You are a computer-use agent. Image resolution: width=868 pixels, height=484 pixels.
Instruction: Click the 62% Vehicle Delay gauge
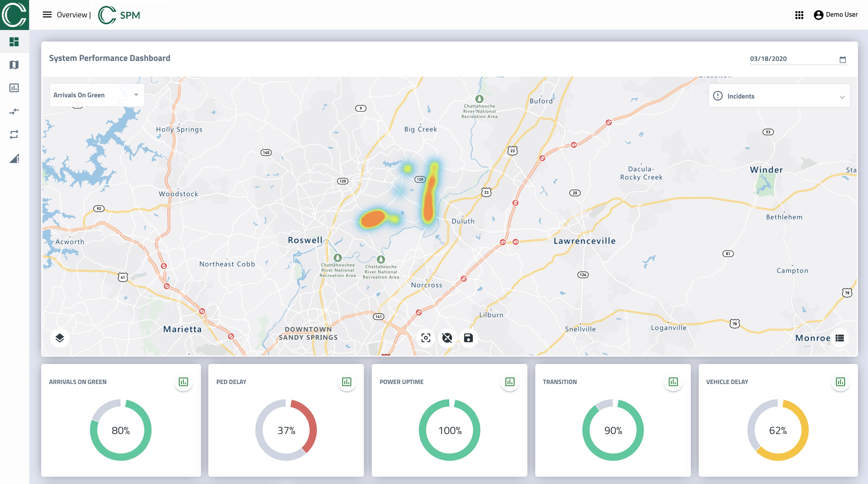pyautogui.click(x=778, y=430)
